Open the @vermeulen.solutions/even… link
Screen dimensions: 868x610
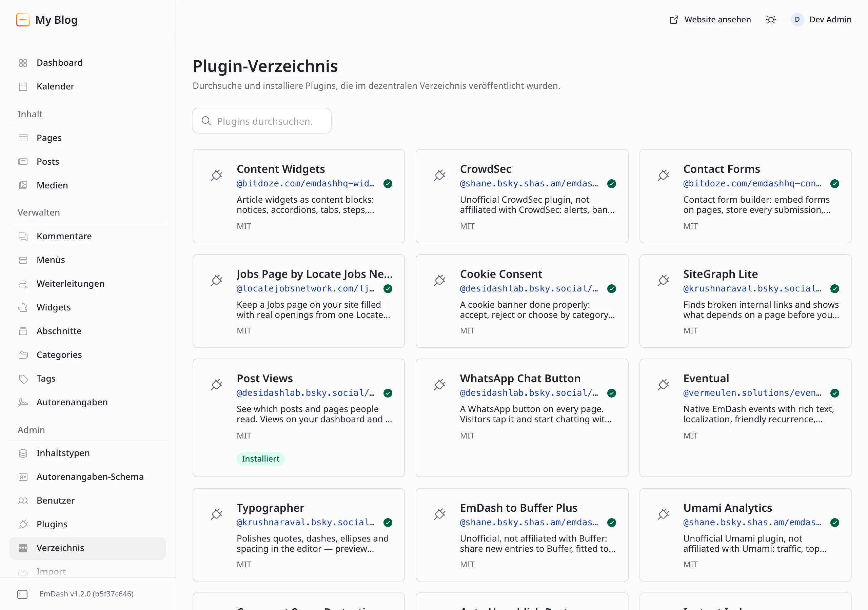(752, 393)
